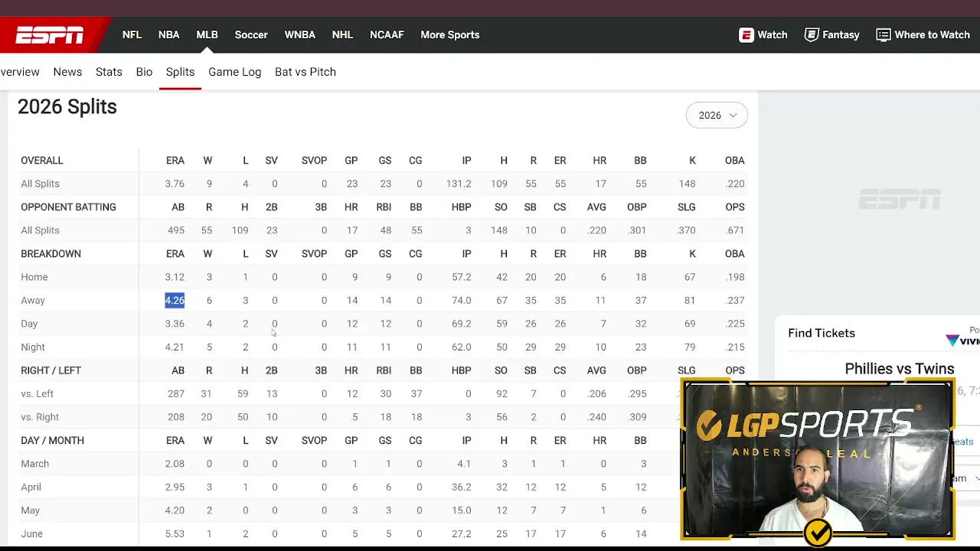Click the April row label
980x551 pixels.
31,487
